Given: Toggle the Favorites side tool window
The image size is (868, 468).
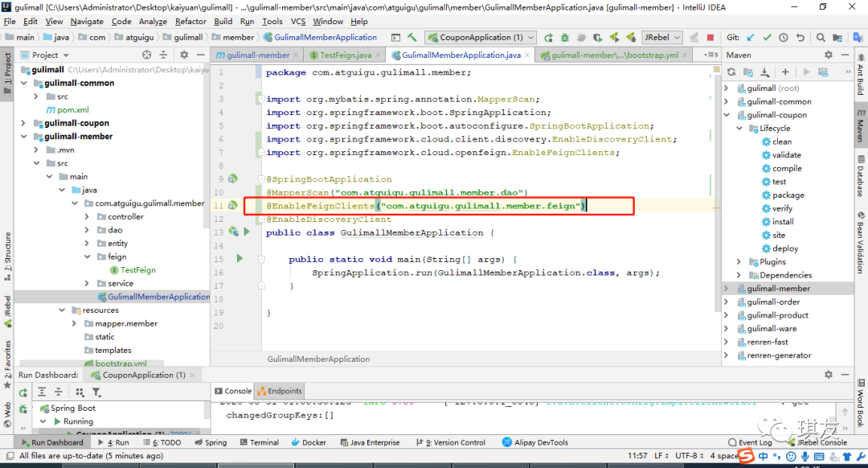Looking at the screenshot, I should pyautogui.click(x=7, y=364).
